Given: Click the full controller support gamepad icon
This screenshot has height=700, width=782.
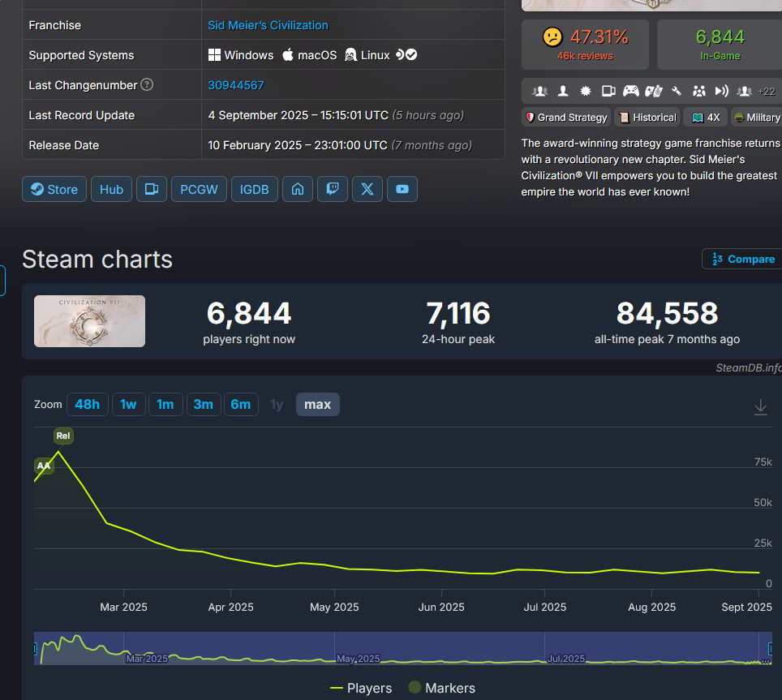Looking at the screenshot, I should pos(631,91).
